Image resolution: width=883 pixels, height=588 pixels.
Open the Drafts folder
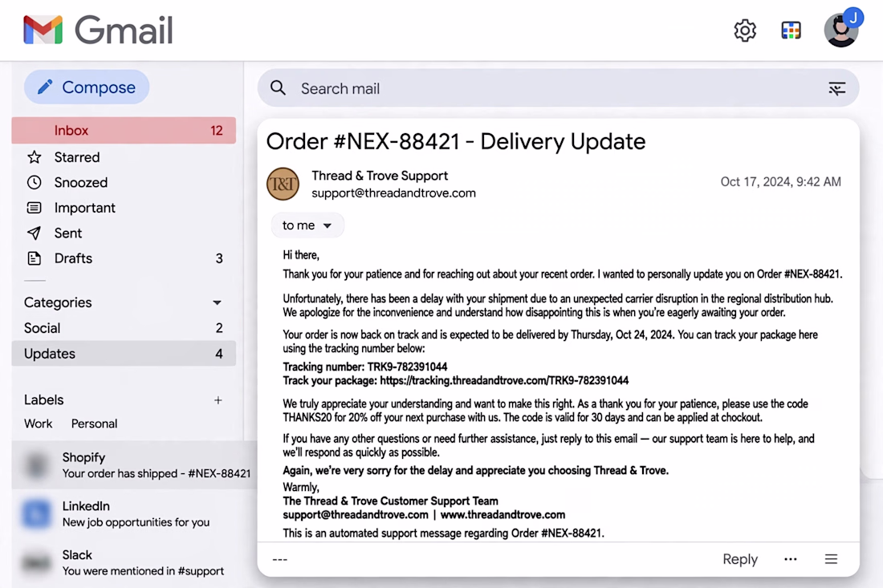[x=124, y=258]
